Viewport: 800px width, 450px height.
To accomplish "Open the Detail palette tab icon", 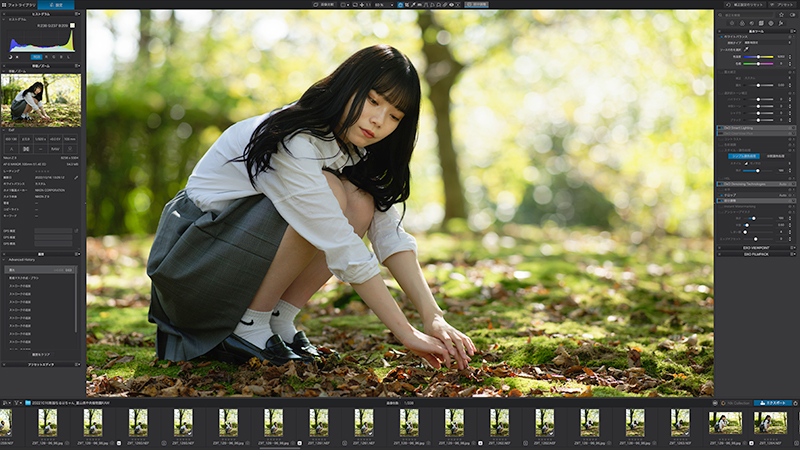I will click(x=752, y=23).
